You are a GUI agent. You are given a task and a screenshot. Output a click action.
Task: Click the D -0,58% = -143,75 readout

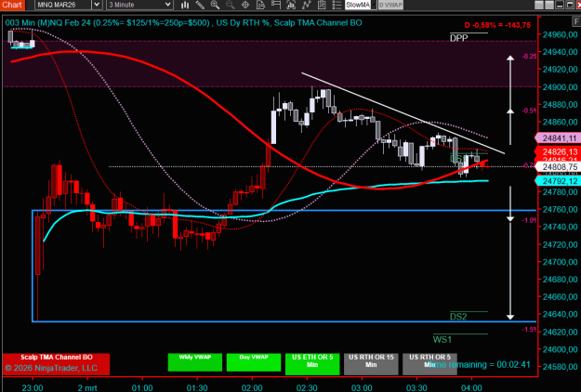pos(497,25)
